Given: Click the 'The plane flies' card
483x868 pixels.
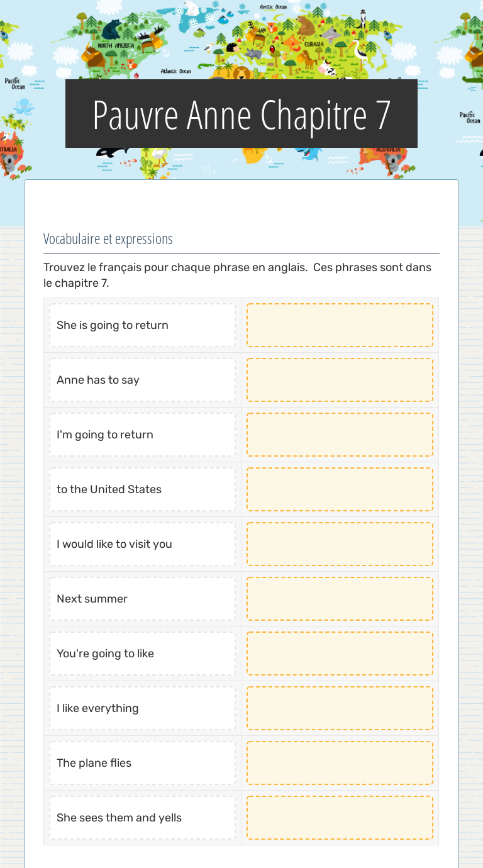Looking at the screenshot, I should (x=142, y=763).
